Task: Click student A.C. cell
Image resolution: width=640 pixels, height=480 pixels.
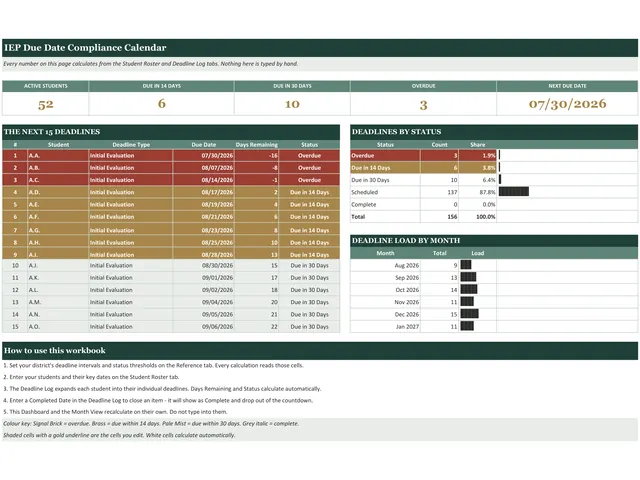Action: [58, 180]
